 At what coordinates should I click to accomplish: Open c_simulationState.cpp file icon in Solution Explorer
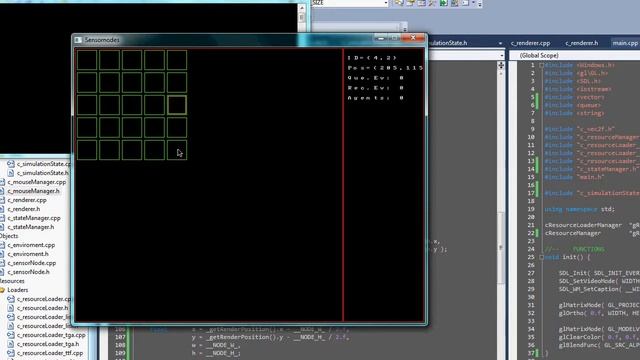point(11,164)
